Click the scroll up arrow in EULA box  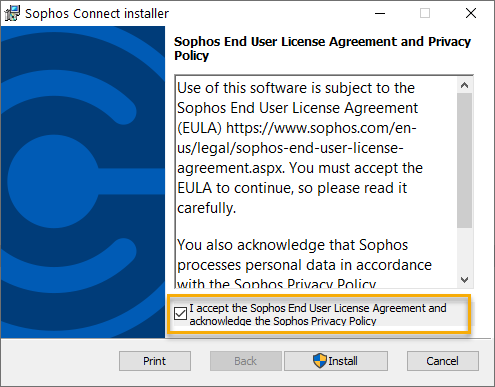coord(464,85)
